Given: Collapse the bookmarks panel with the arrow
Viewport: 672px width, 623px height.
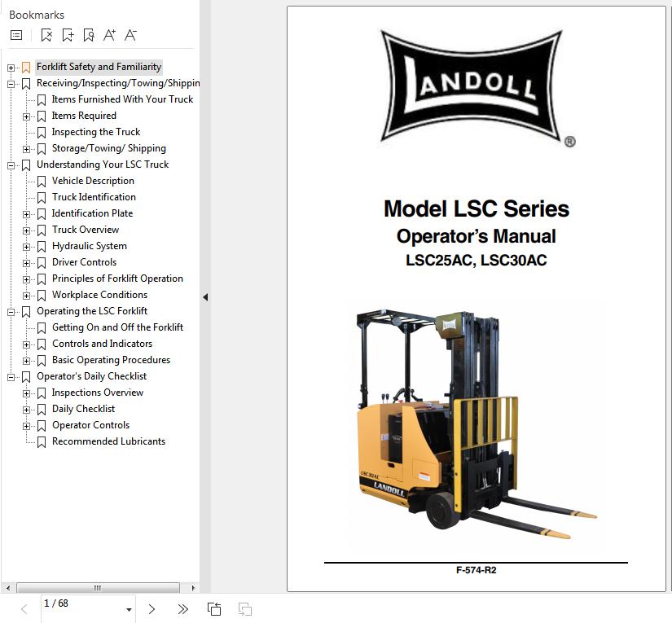Looking at the screenshot, I should [205, 297].
